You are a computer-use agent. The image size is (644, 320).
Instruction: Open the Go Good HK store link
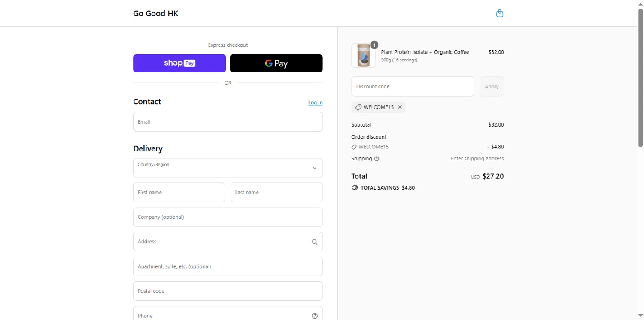pyautogui.click(x=155, y=13)
